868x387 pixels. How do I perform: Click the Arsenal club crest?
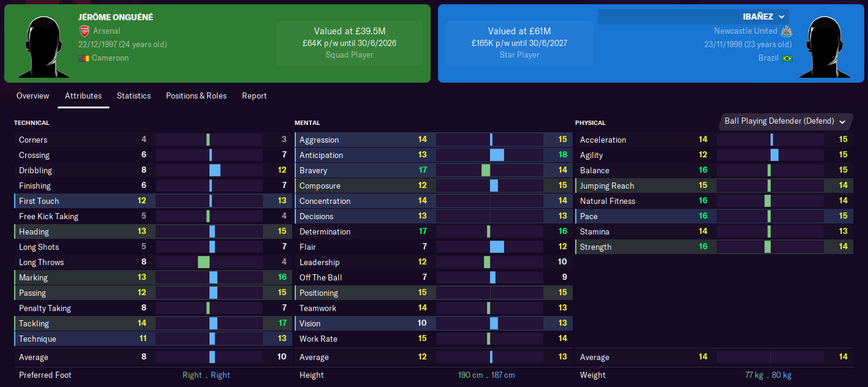coord(86,31)
